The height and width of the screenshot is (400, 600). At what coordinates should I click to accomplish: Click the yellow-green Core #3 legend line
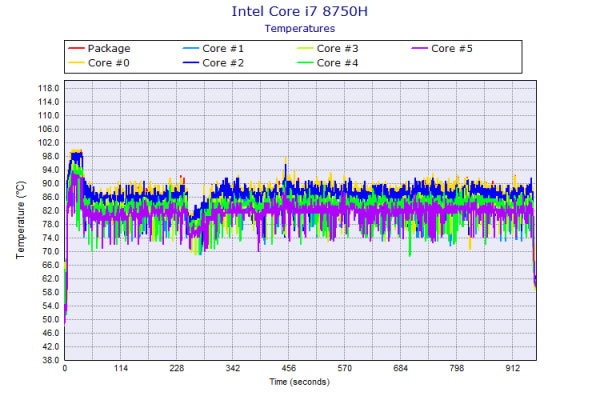305,48
